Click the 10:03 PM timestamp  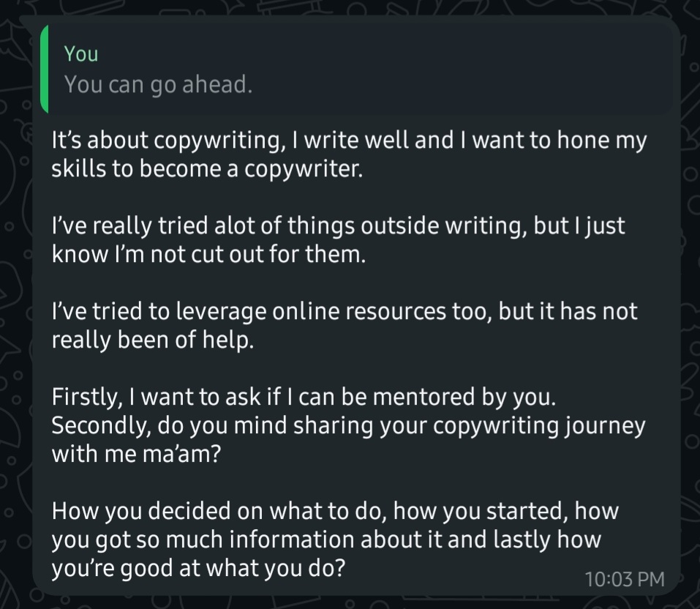pos(624,579)
